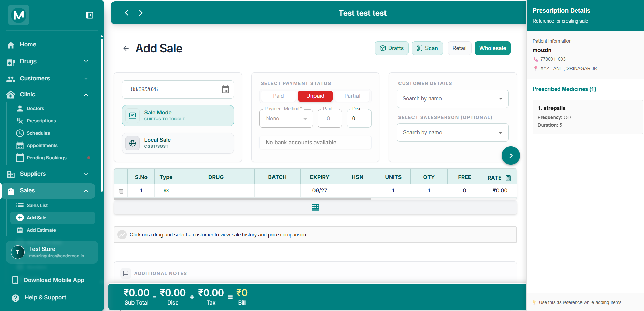This screenshot has height=311, width=644.
Task: Open the Payment Method dropdown
Action: (x=286, y=119)
